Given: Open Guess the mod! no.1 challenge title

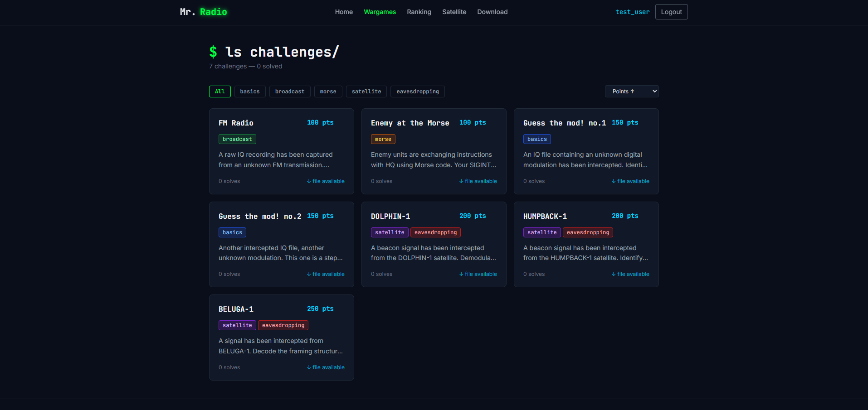Looking at the screenshot, I should 565,123.
